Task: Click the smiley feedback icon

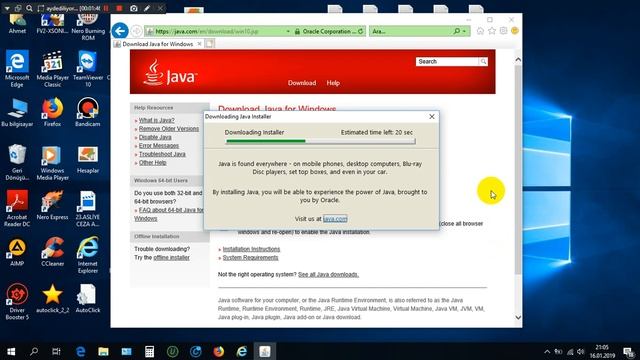Action: point(515,31)
